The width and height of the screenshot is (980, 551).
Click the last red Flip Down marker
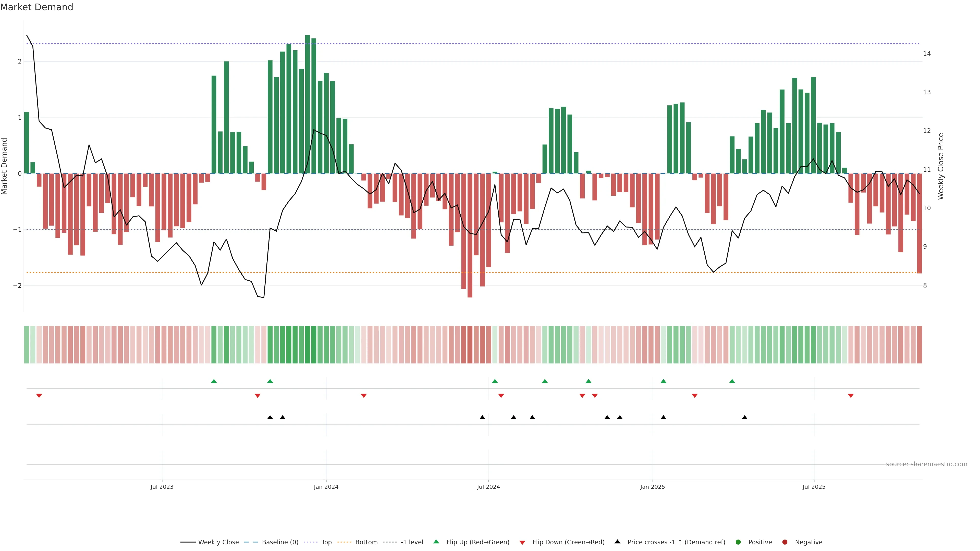click(851, 396)
